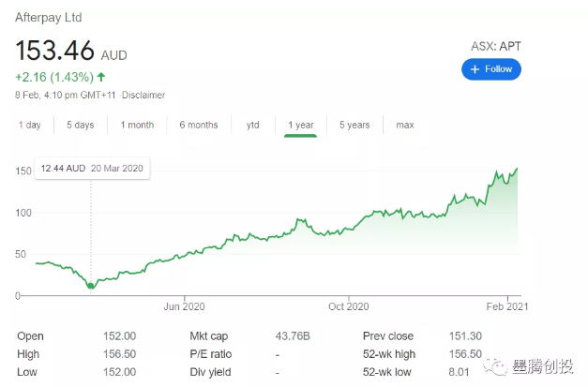Screen dimensions: 588x387
Task: Select the 5 days range tab
Action: click(x=80, y=125)
